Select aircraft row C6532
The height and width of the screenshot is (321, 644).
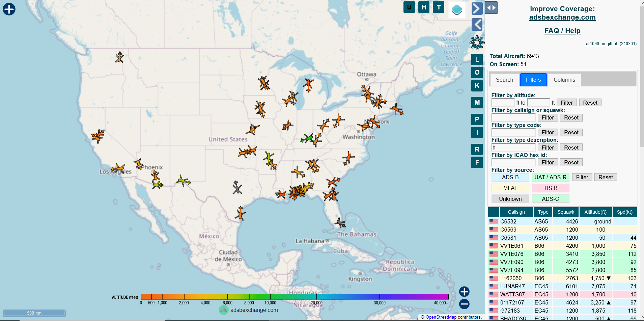(x=562, y=221)
